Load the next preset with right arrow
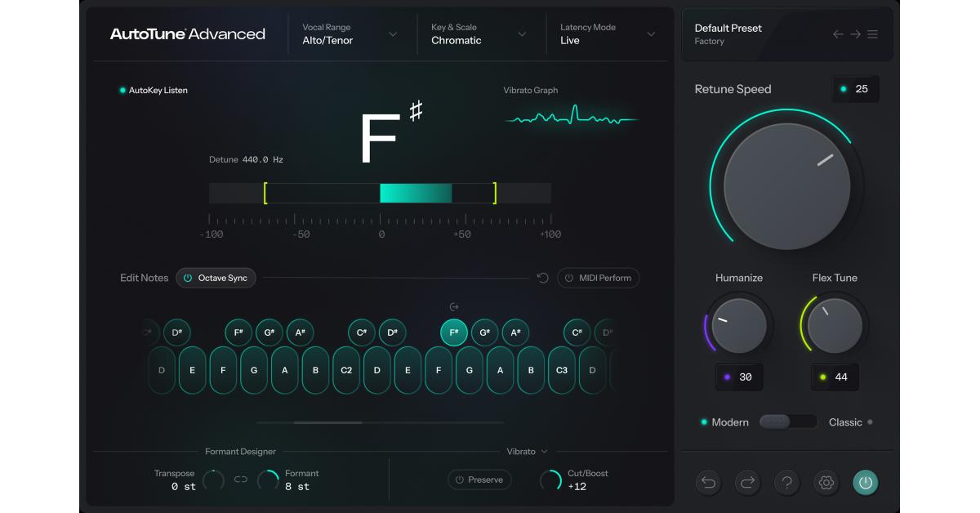The width and height of the screenshot is (980, 513). click(855, 34)
